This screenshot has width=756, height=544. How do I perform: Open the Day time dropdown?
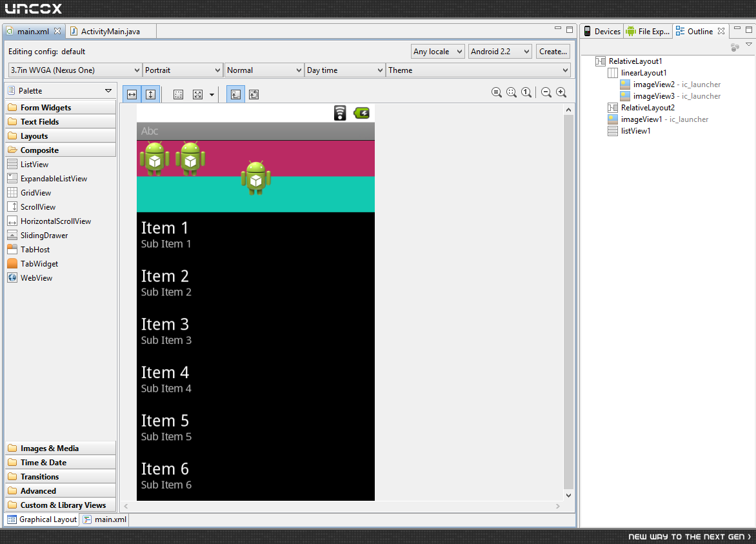click(x=345, y=70)
